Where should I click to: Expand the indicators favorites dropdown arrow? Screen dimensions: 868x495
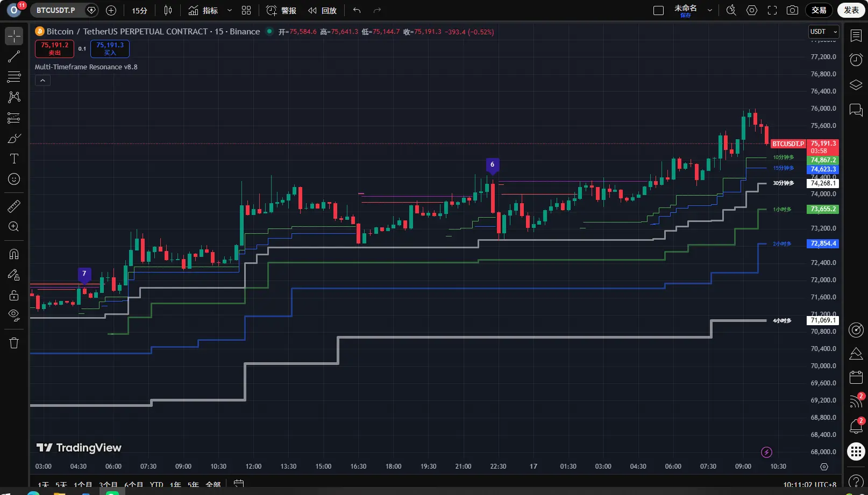click(x=230, y=10)
